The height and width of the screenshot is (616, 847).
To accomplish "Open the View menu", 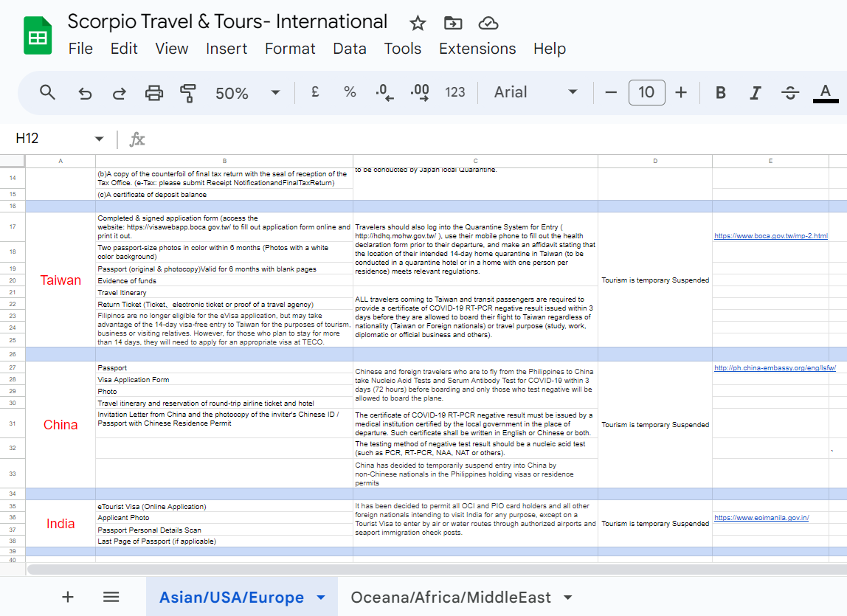I will [x=172, y=49].
